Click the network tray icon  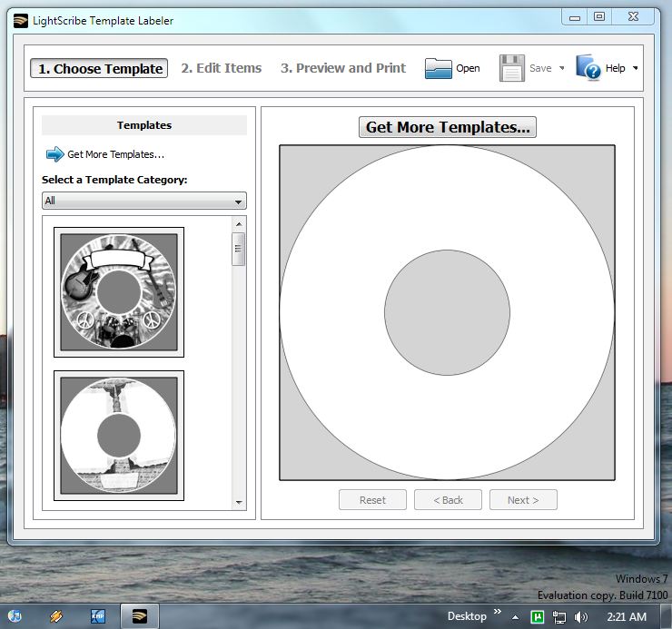(x=559, y=617)
